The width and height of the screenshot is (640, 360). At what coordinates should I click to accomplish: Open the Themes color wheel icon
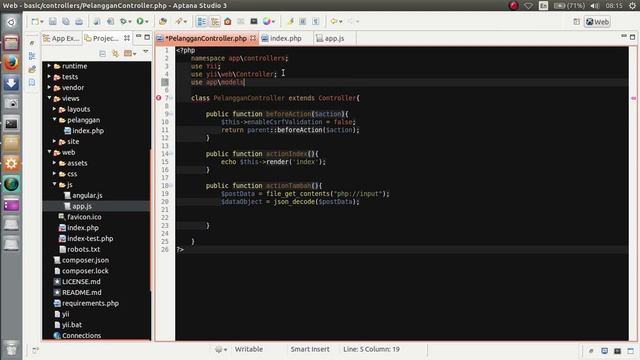[x=267, y=21]
